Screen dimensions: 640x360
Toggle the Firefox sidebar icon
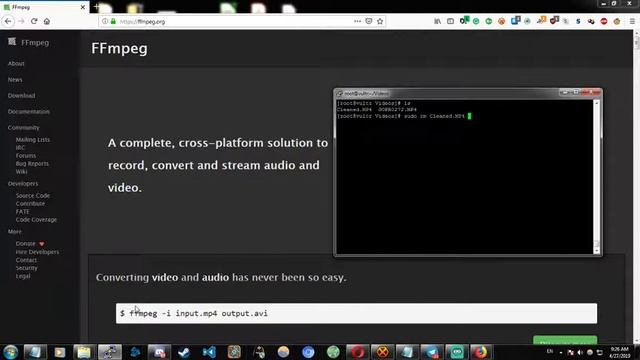[450, 21]
